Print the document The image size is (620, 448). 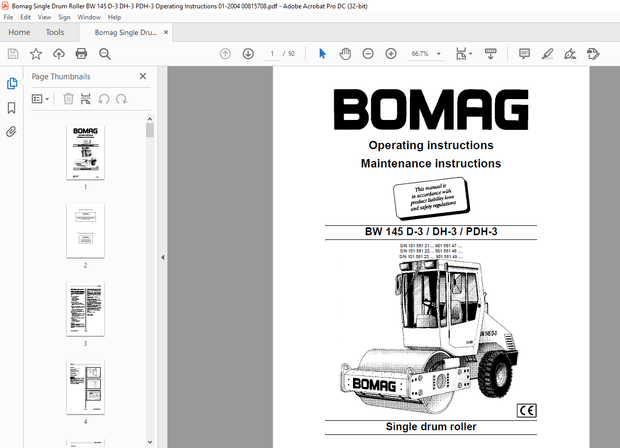(x=81, y=54)
